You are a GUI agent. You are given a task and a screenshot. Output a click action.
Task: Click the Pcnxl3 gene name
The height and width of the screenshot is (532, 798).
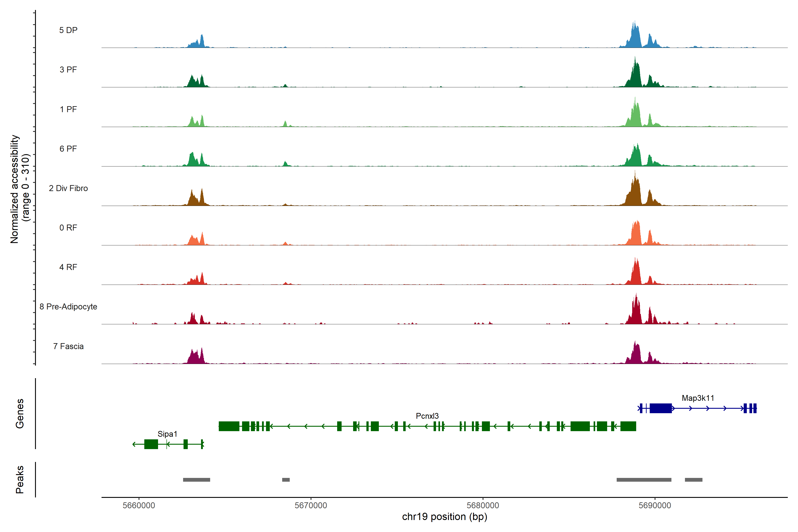[427, 416]
